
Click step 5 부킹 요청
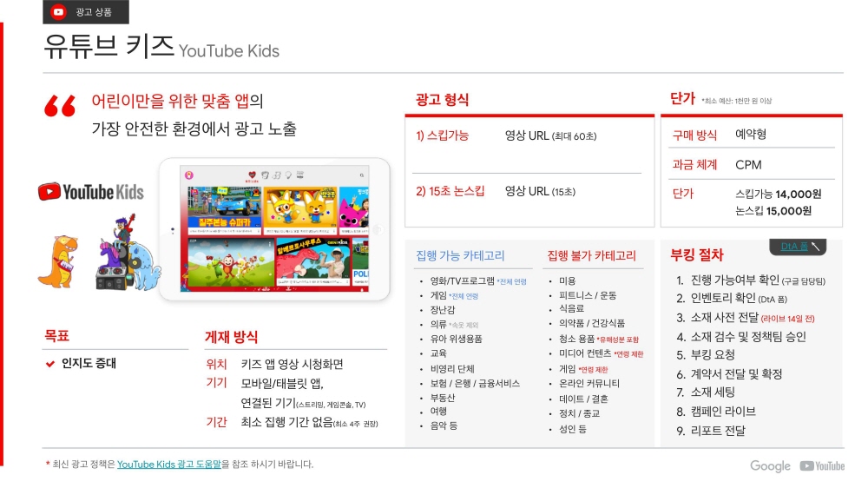[706, 355]
